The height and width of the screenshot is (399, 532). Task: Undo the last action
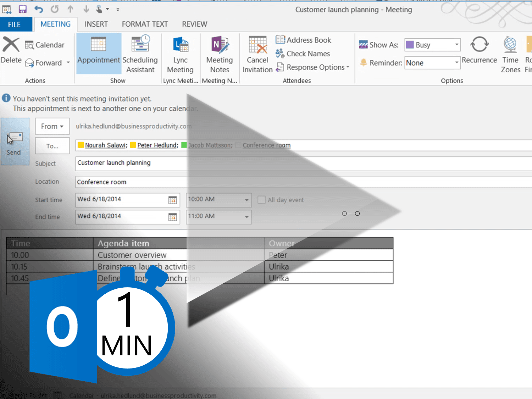(x=39, y=9)
